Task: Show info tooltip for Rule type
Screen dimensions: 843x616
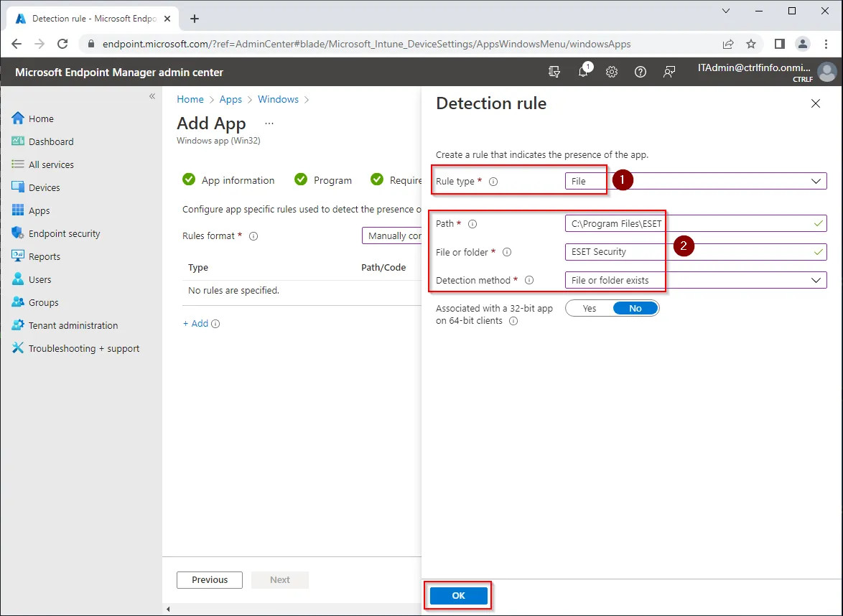Action: tap(493, 182)
